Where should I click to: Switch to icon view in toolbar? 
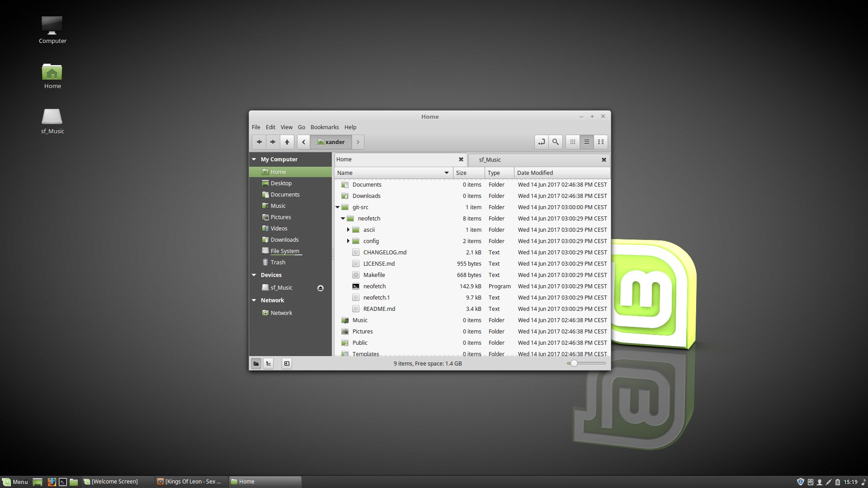pyautogui.click(x=573, y=142)
